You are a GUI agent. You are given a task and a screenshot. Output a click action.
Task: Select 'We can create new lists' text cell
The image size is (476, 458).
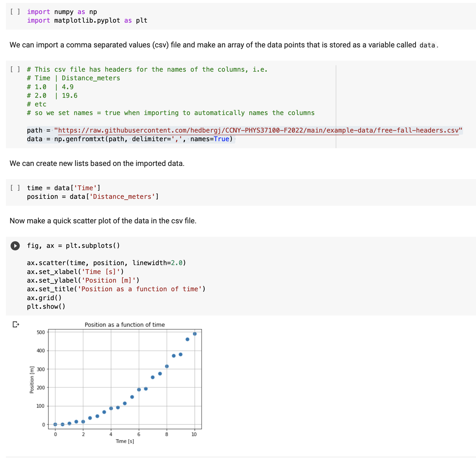tap(97, 164)
